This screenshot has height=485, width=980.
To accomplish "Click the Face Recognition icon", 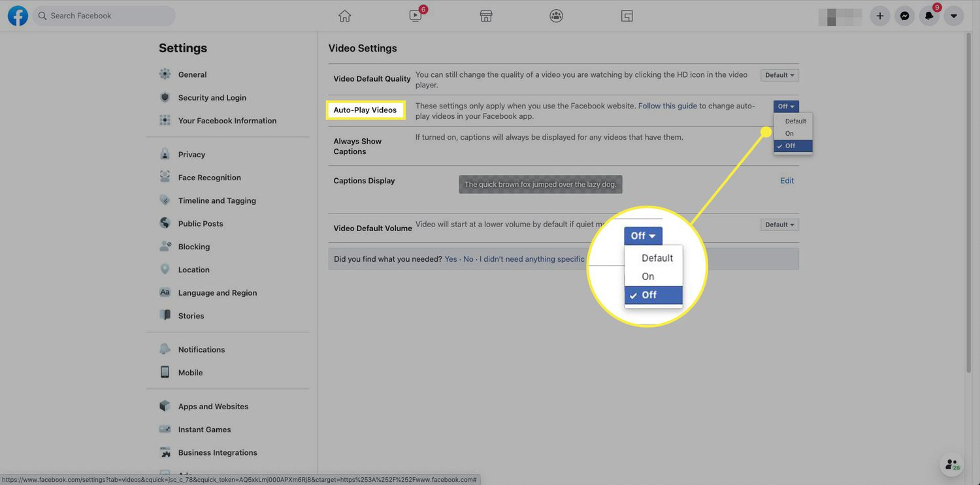I will click(165, 177).
